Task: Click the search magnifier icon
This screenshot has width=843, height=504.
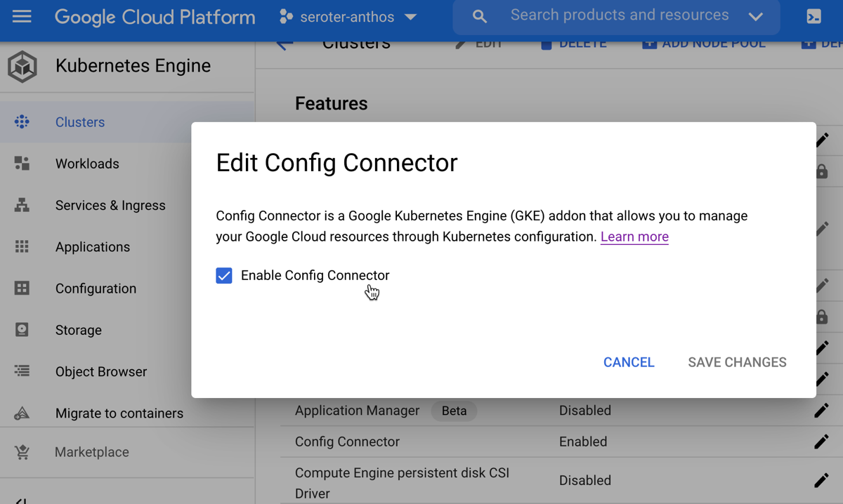Action: click(480, 16)
